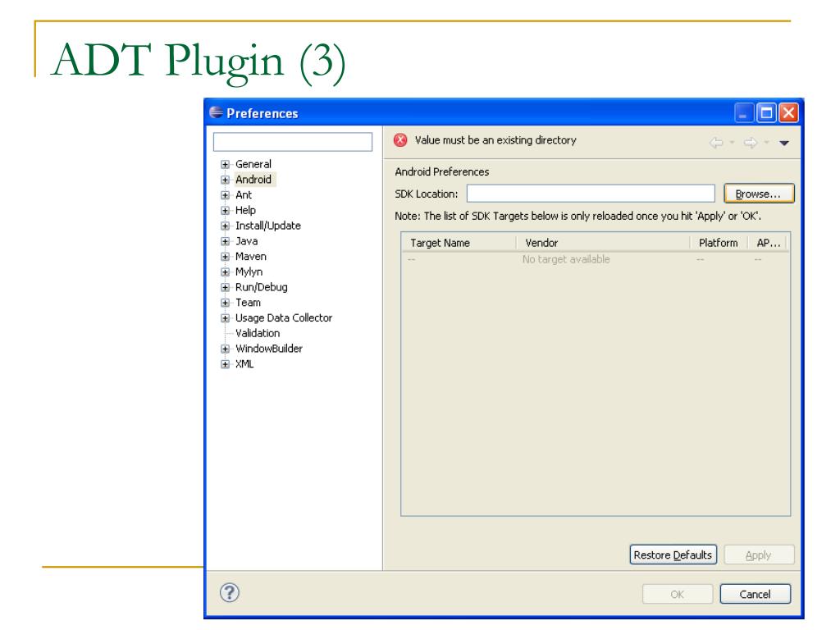
Task: Maximize the Preferences window
Action: (767, 113)
